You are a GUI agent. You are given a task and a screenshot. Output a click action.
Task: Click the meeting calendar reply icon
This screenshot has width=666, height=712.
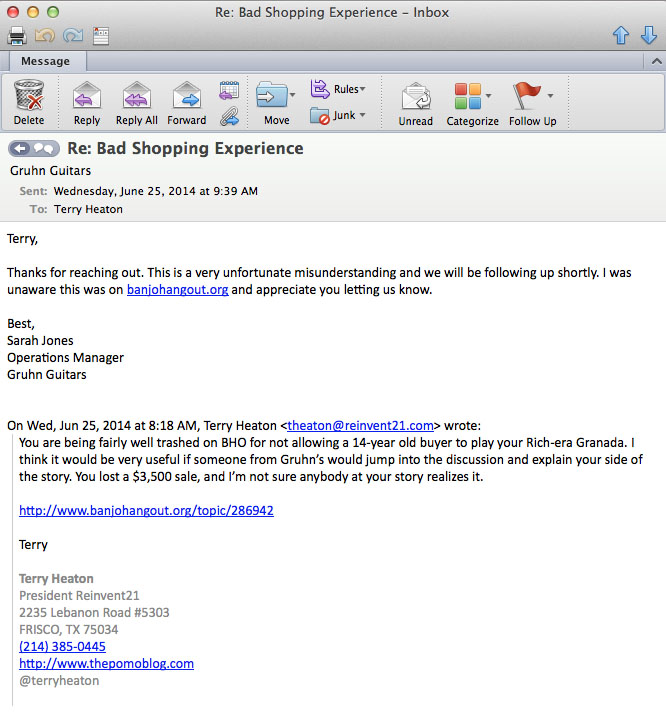click(x=229, y=90)
